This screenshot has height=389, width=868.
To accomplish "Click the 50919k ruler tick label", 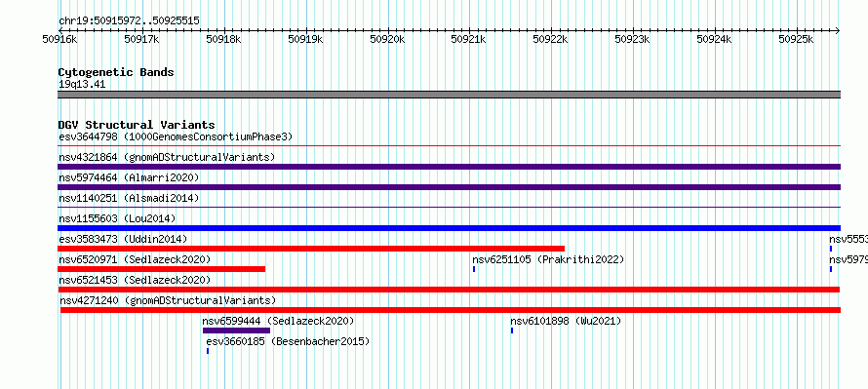I will (x=305, y=39).
